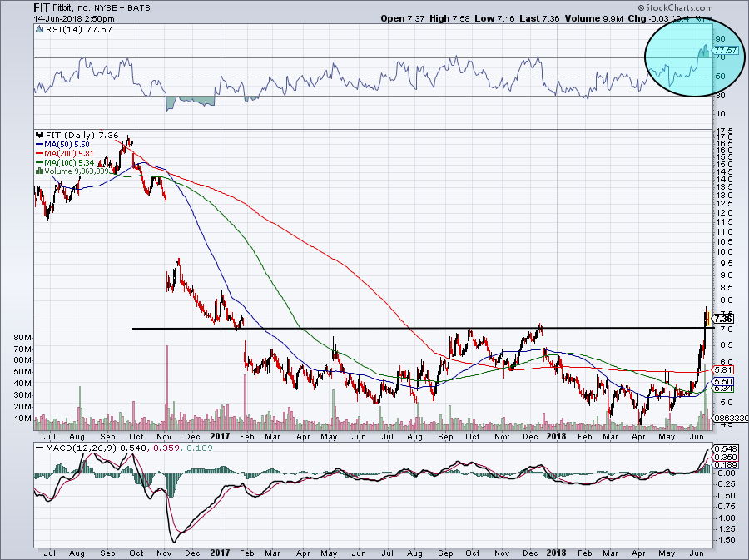Click the 7.36 last price tag
Viewport: 749px width, 560px height.
722,318
